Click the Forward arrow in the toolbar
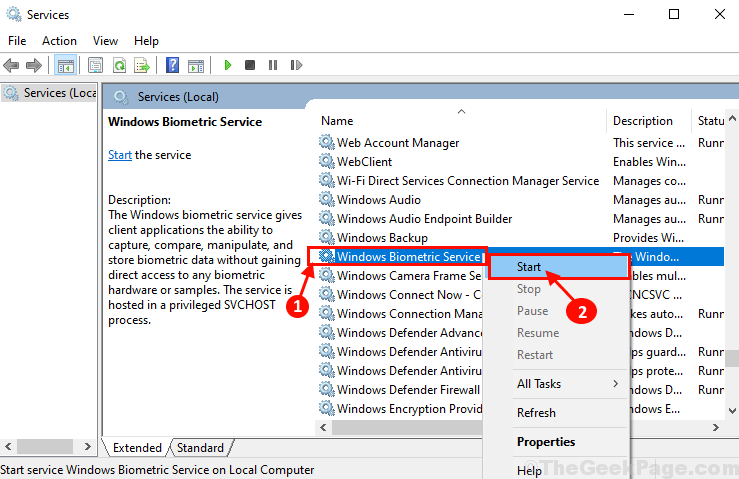Image resolution: width=739 pixels, height=479 pixels. (35, 65)
